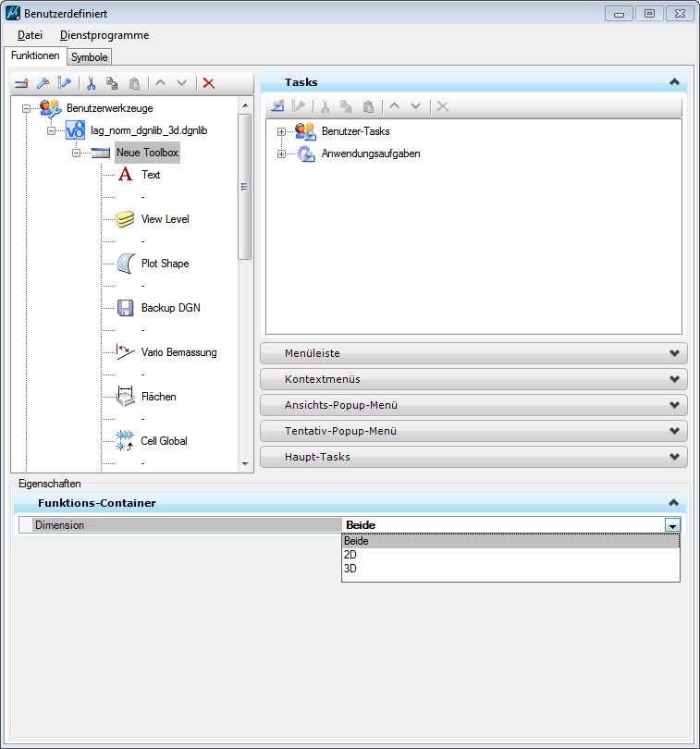Select the Neue Toolbox tree item

[x=147, y=153]
